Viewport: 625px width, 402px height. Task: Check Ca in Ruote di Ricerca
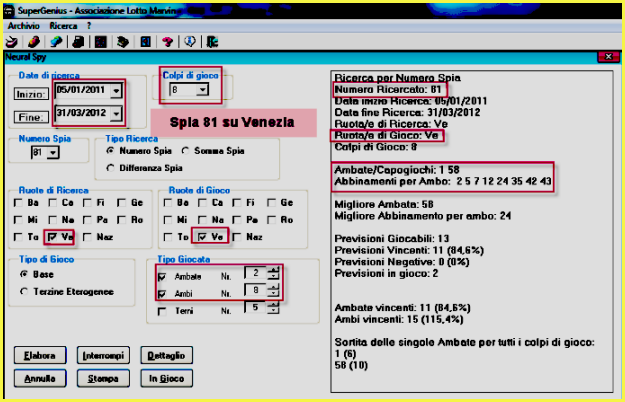point(53,203)
